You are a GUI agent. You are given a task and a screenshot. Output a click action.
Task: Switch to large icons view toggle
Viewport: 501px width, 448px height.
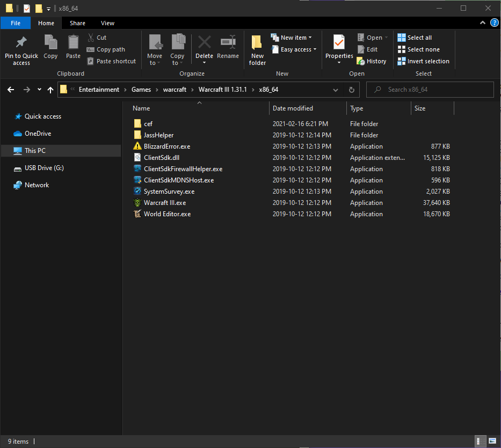pyautogui.click(x=492, y=442)
